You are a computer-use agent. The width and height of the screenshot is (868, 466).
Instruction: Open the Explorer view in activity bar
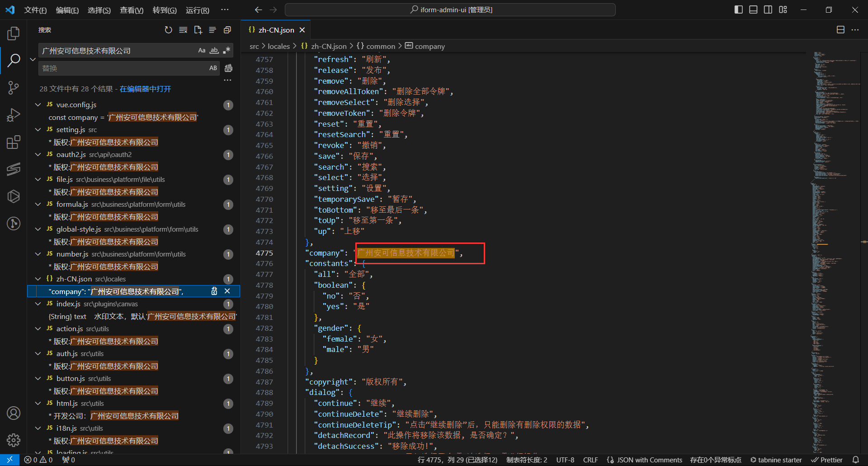tap(14, 33)
